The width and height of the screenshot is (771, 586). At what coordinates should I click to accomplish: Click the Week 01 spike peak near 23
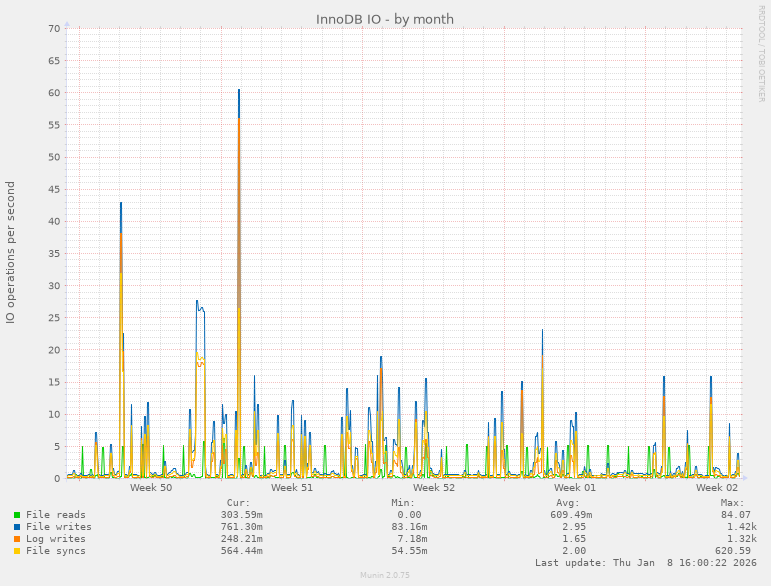point(542,330)
